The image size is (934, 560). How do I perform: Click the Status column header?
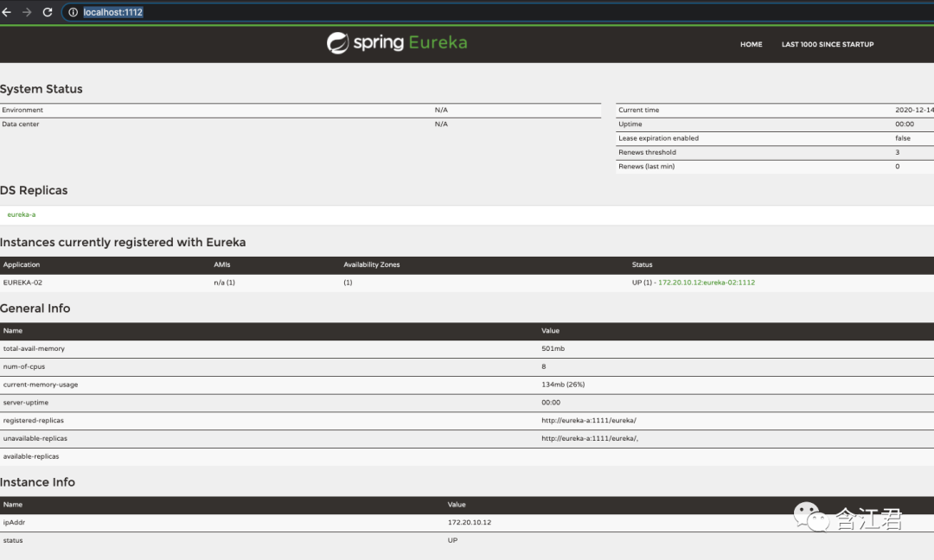pyautogui.click(x=642, y=264)
